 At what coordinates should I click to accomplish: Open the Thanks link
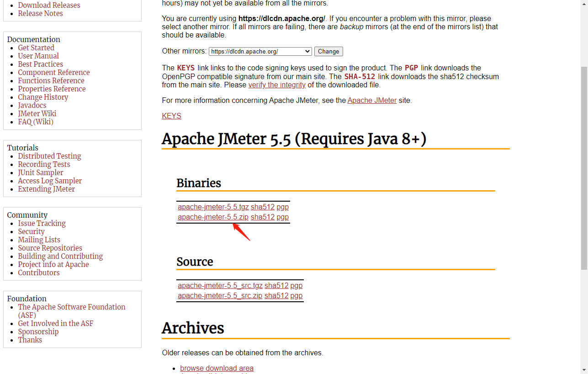coord(30,340)
